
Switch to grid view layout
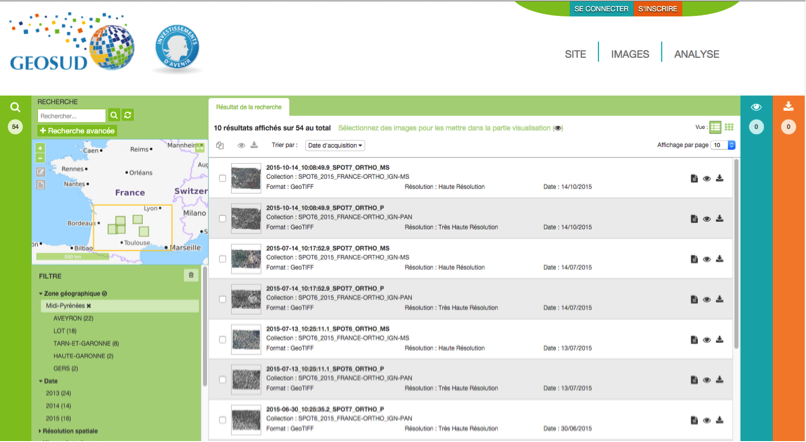[729, 127]
